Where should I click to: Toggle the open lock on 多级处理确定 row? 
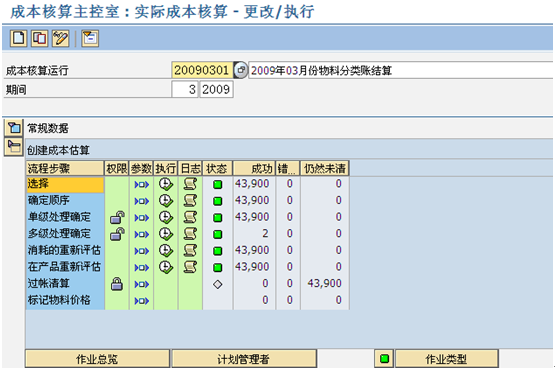coord(117,234)
